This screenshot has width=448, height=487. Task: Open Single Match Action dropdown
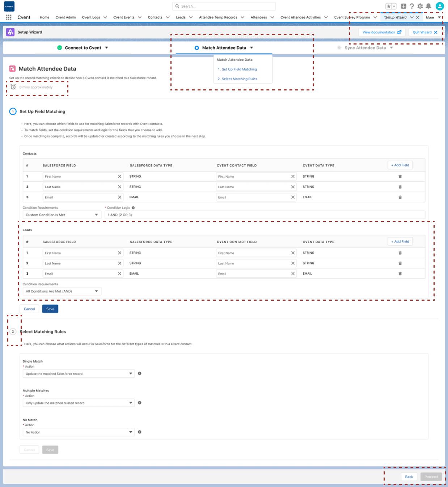pyautogui.click(x=79, y=374)
